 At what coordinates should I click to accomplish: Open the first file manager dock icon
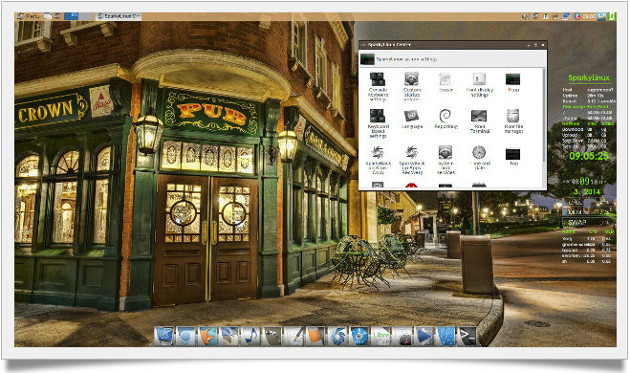(164, 336)
